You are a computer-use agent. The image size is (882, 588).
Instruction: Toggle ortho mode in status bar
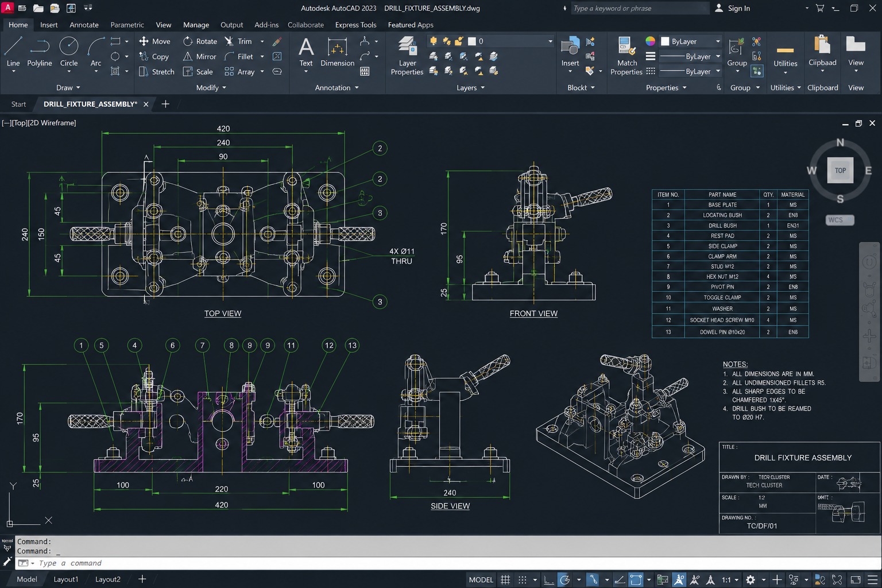549,579
